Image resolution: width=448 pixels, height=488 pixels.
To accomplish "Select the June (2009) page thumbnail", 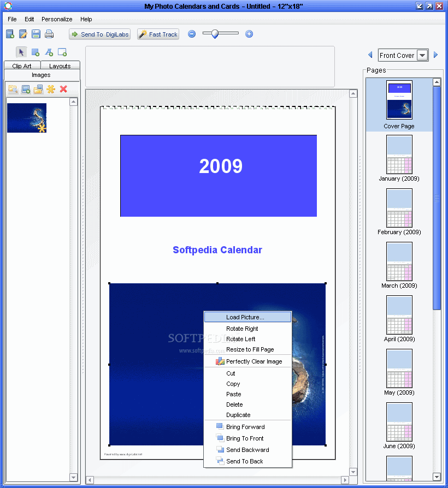I will [x=399, y=422].
